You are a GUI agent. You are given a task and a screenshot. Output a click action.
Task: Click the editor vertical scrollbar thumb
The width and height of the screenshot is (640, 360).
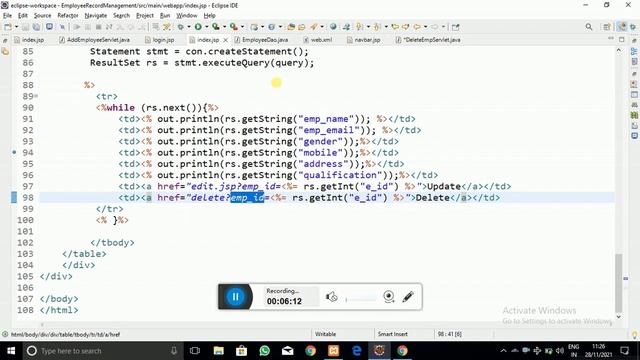619,282
